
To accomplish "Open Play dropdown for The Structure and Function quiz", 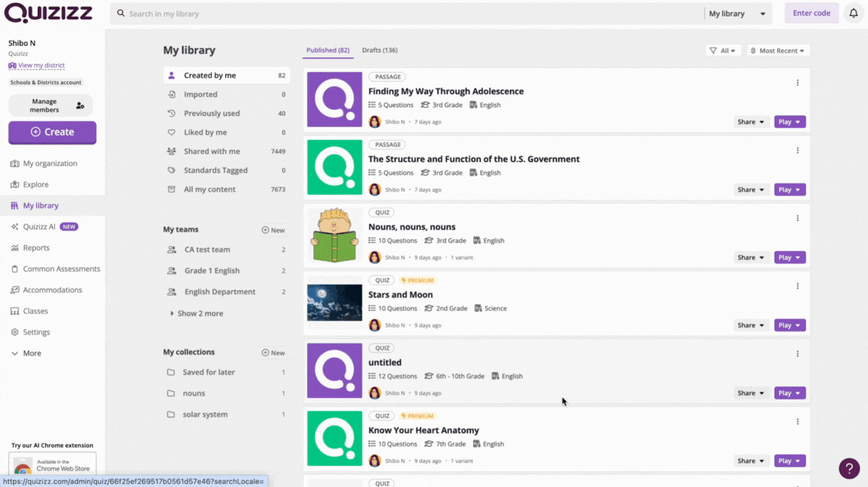I will [x=790, y=190].
